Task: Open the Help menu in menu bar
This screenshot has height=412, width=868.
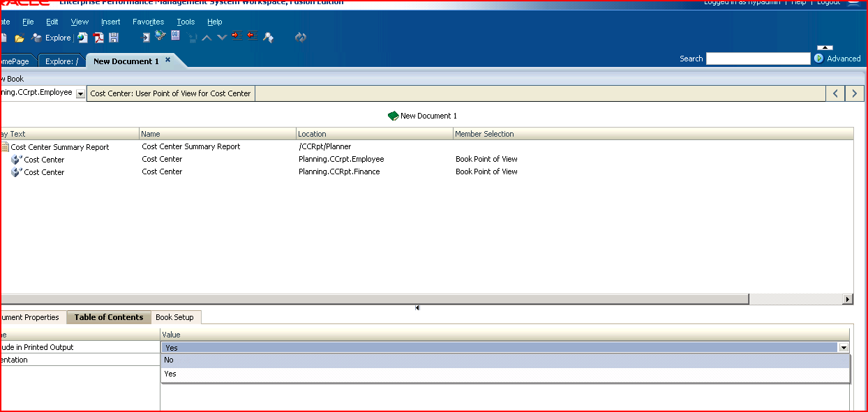Action: pyautogui.click(x=215, y=22)
